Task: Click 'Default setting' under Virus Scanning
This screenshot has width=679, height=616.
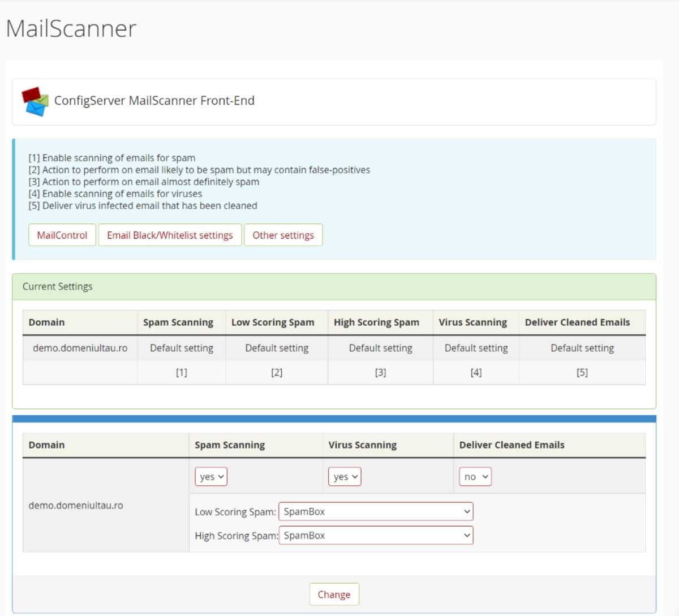Action: [476, 348]
